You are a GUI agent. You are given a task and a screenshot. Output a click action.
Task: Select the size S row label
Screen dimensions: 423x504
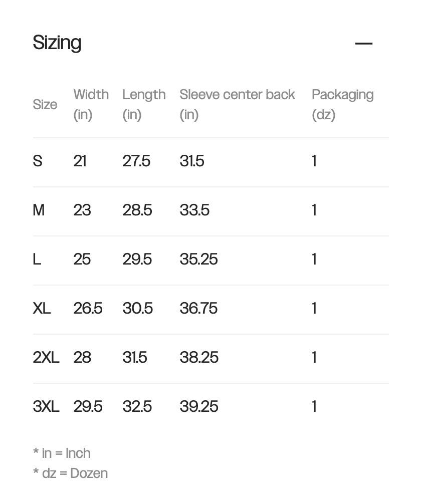[38, 161]
